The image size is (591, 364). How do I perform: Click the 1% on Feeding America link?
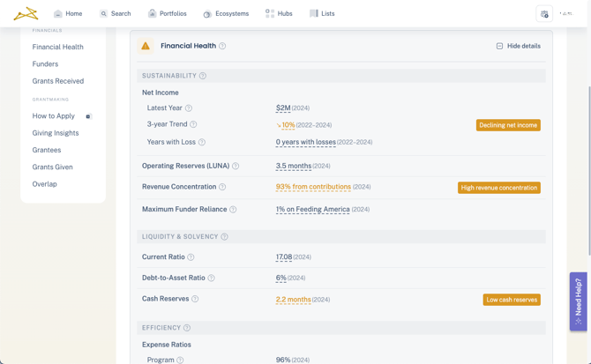312,210
